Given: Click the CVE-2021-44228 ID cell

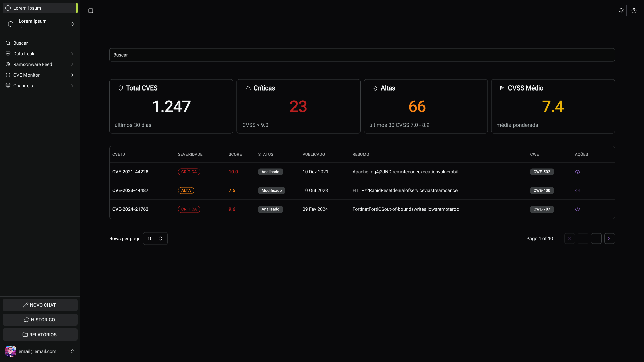Looking at the screenshot, I should coord(130,172).
